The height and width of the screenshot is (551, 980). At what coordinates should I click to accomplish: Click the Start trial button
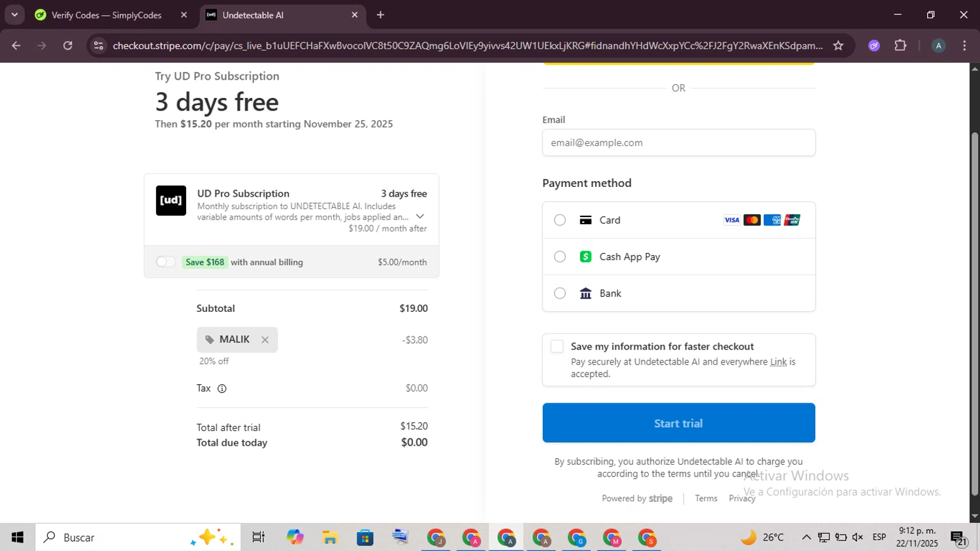679,423
